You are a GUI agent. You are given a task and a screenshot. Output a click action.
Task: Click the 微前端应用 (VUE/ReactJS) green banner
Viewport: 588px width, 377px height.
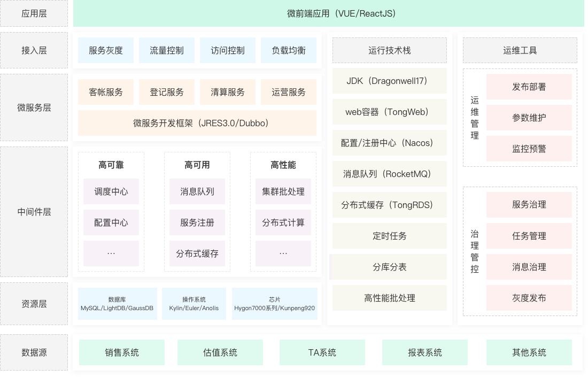328,13
